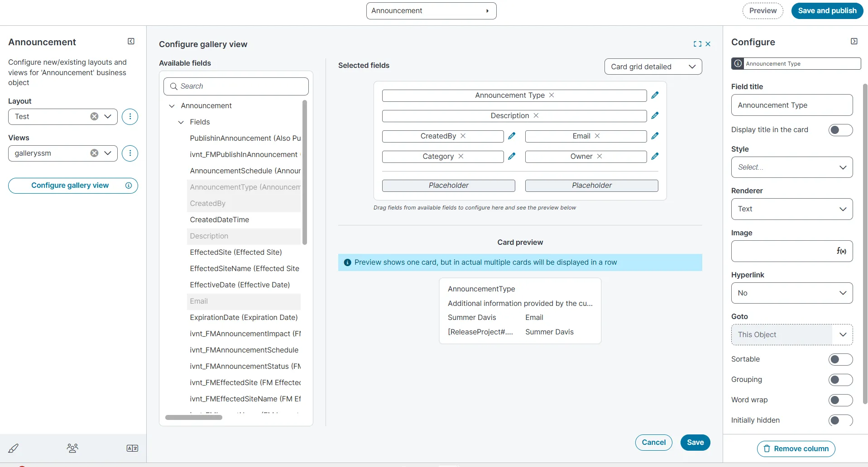Open the Style dropdown
Screen dimensions: 868x467
click(792, 167)
